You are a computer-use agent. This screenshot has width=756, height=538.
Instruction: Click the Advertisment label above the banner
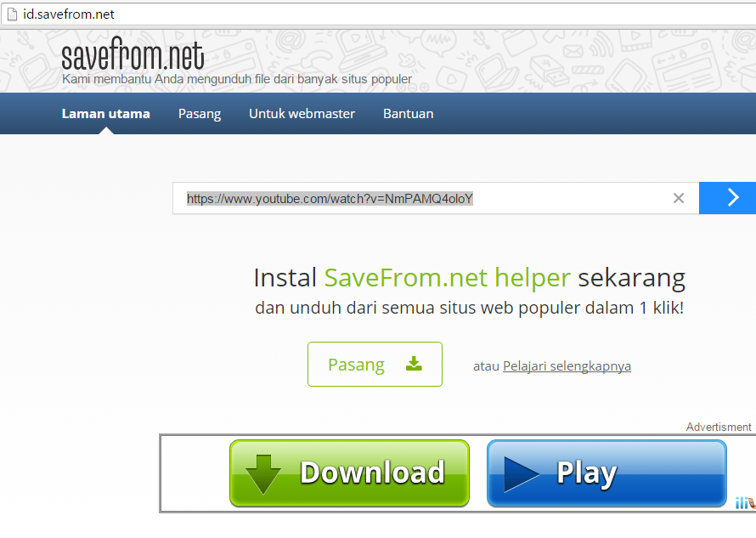[719, 427]
